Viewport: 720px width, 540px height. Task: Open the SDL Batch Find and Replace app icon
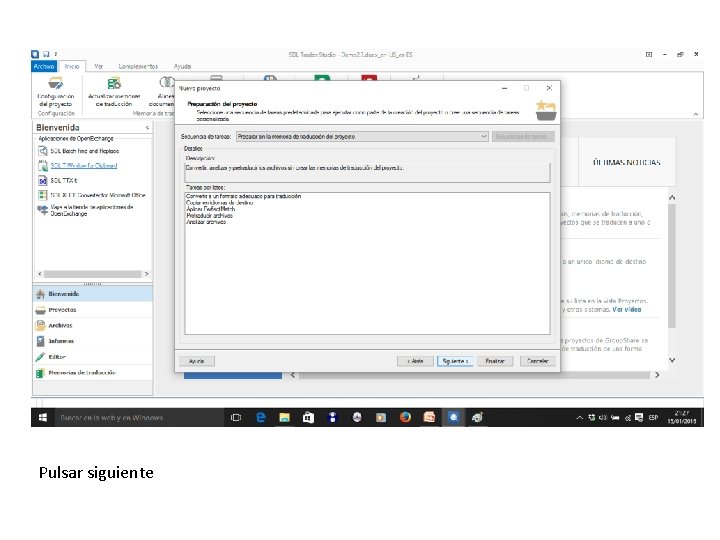(43, 151)
